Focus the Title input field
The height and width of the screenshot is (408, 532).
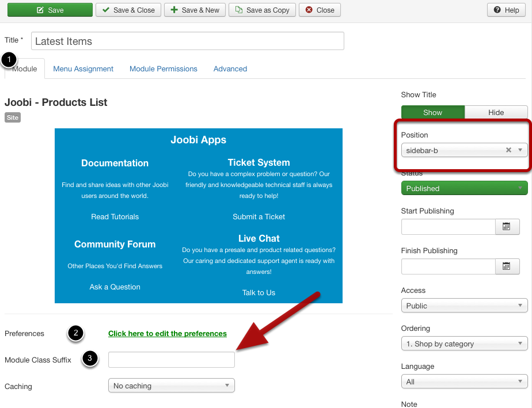coord(188,41)
